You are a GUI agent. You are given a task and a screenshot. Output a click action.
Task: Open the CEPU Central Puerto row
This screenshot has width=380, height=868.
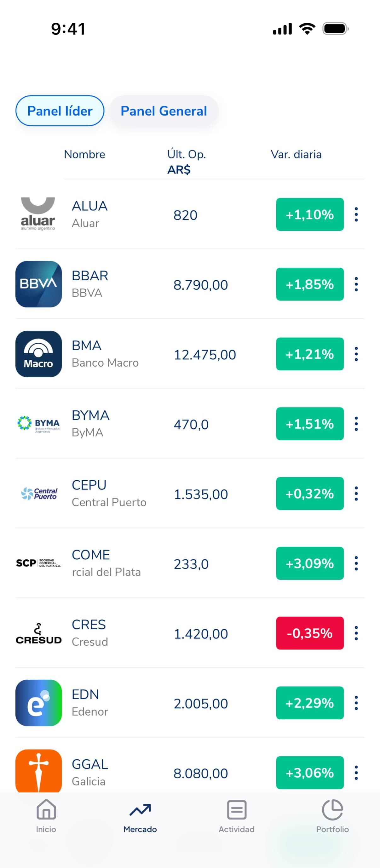click(190, 493)
